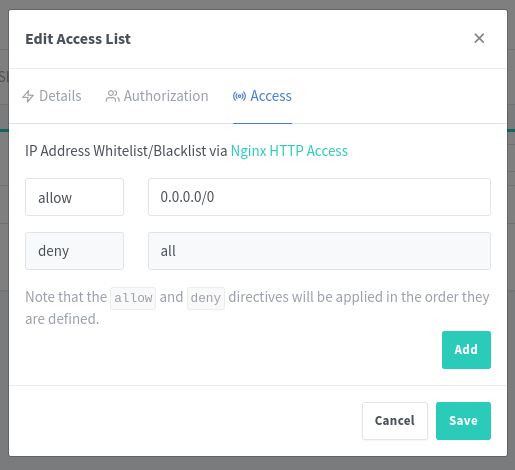Screen dimensions: 515x470
Task: Click the Cancel button
Action: [x=395, y=421]
